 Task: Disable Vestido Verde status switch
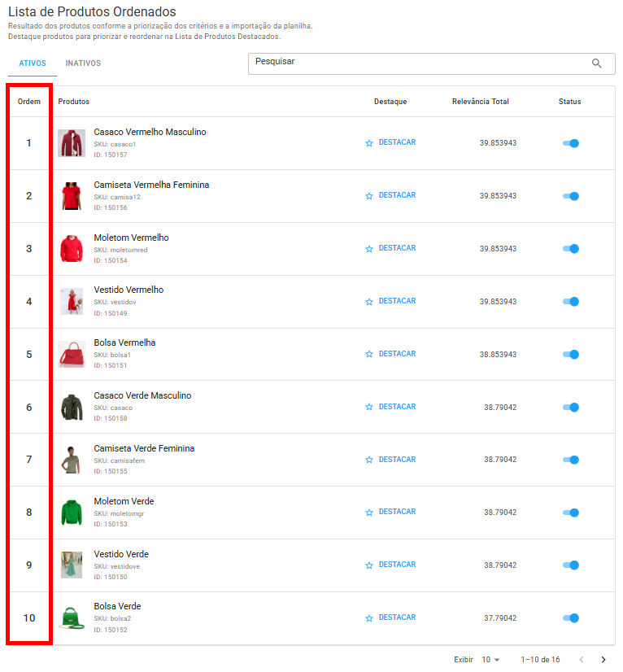571,565
